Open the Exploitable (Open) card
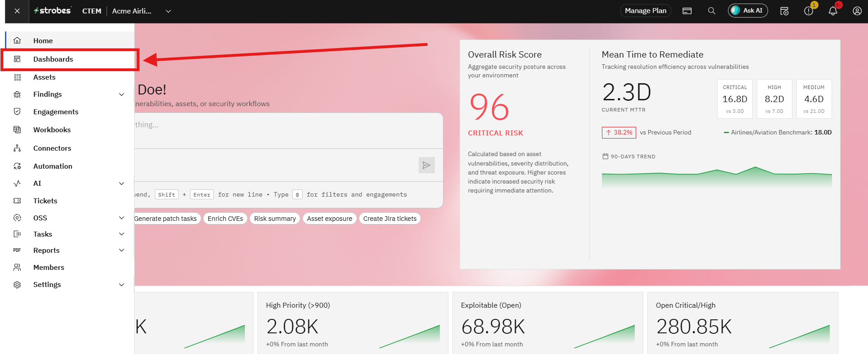This screenshot has width=868, height=354. (x=547, y=323)
